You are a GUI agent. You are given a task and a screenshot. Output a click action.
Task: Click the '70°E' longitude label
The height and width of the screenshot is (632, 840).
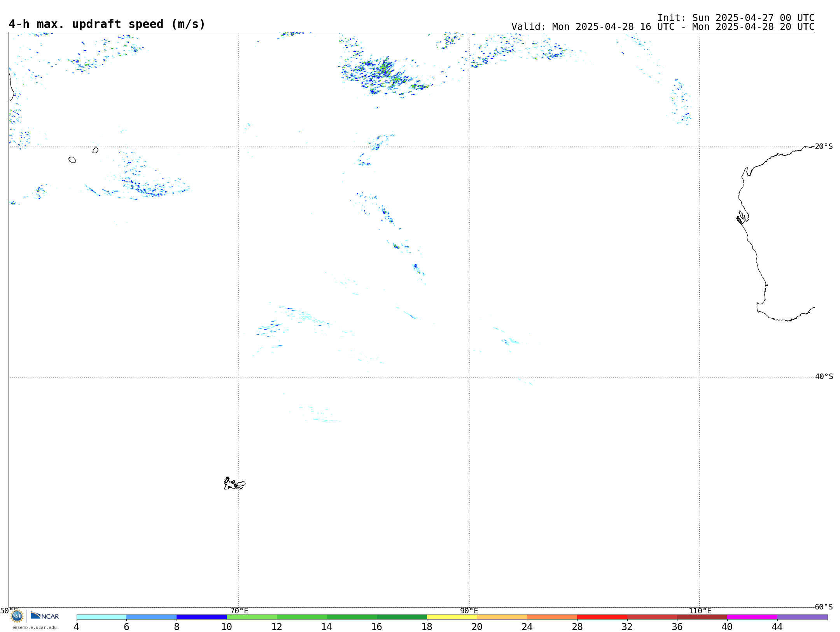tap(239, 611)
